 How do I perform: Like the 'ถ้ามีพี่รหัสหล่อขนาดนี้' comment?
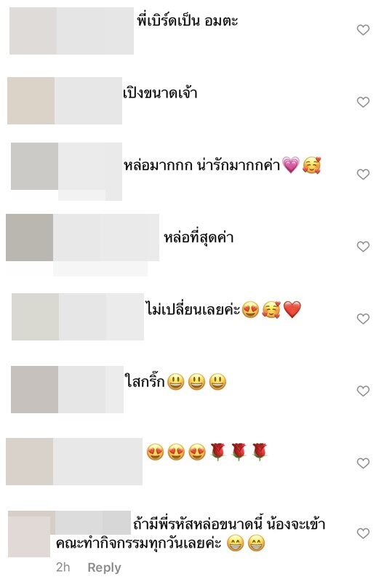(x=363, y=533)
